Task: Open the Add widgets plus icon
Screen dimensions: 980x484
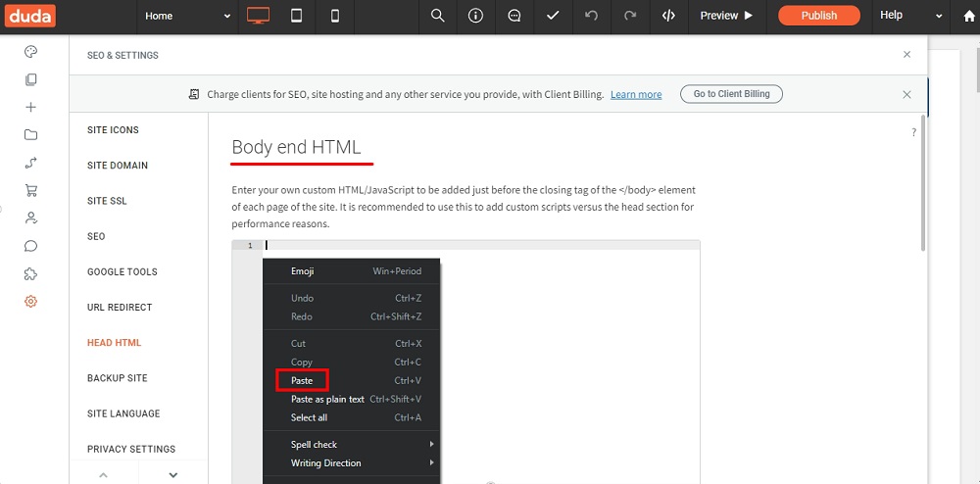Action: [x=30, y=108]
